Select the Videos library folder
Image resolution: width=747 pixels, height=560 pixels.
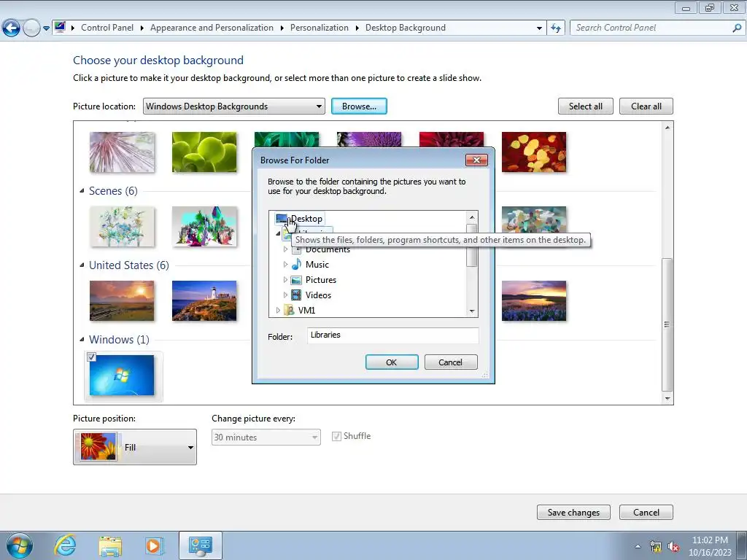(x=318, y=295)
